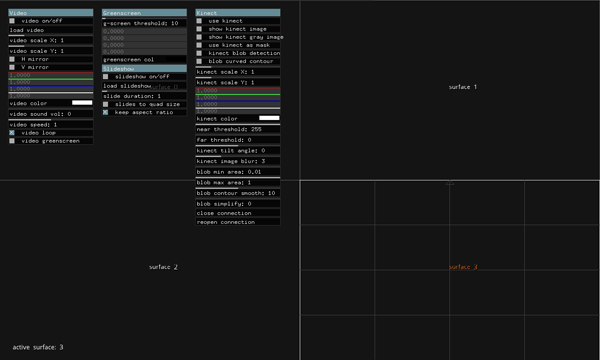
Task: Set the green slider in Kinect panel
Action: (238, 98)
